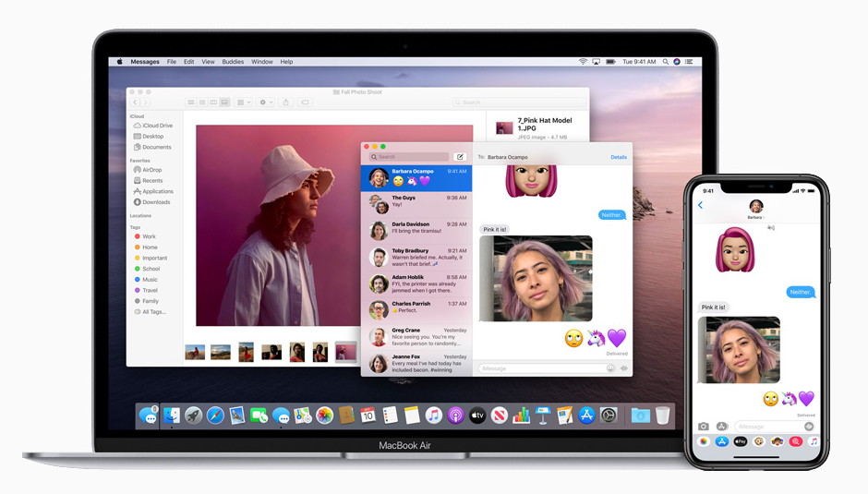Click Wi-Fi status icon in menu bar

583,62
